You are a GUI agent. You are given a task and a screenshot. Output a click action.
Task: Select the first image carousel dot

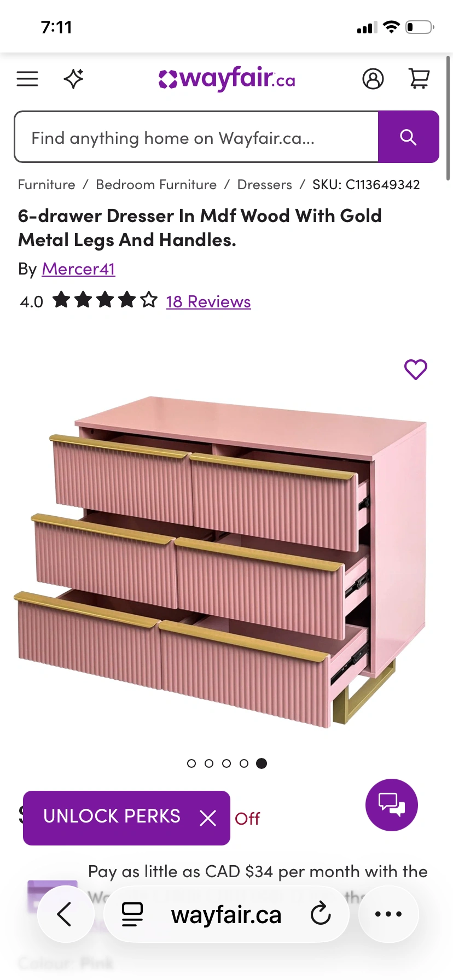[x=191, y=763]
